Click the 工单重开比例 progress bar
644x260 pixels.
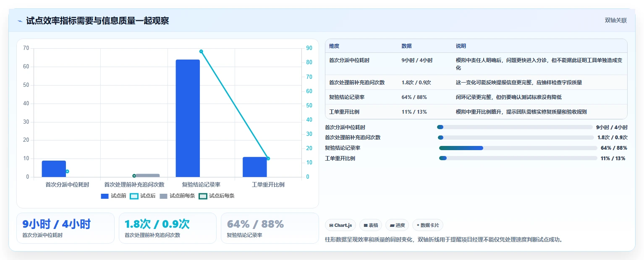tap(518, 158)
